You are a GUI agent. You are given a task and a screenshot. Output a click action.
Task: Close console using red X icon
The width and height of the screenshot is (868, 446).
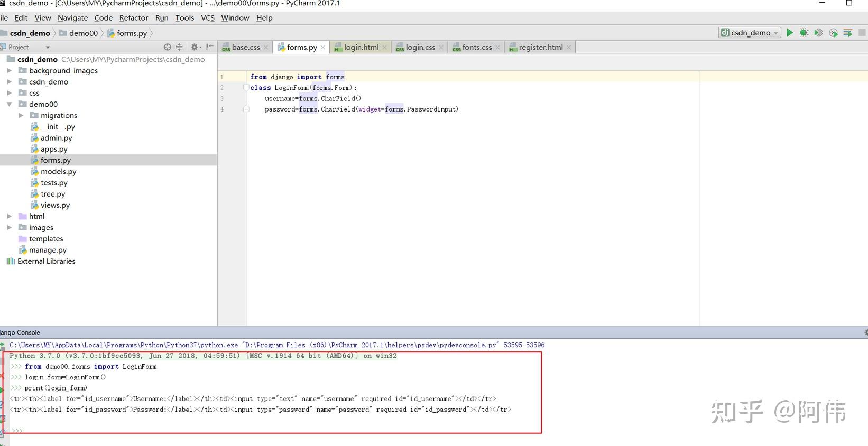pyautogui.click(x=2, y=376)
